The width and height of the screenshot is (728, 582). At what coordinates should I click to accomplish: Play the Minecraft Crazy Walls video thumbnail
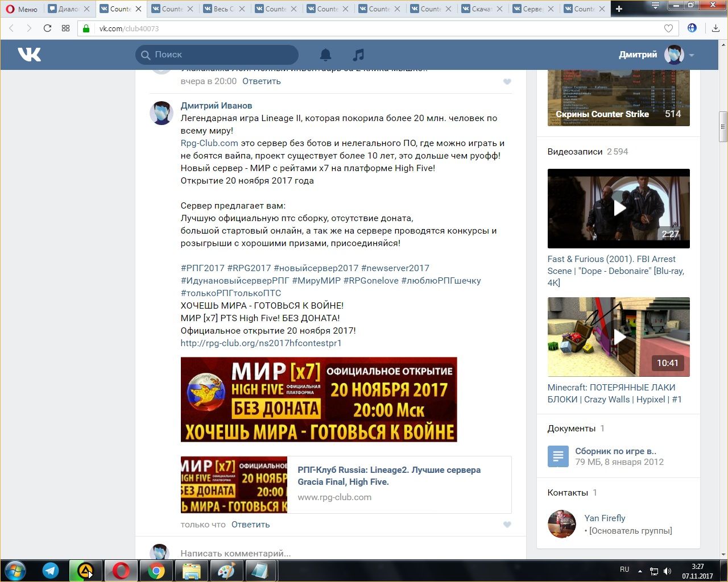pos(619,336)
